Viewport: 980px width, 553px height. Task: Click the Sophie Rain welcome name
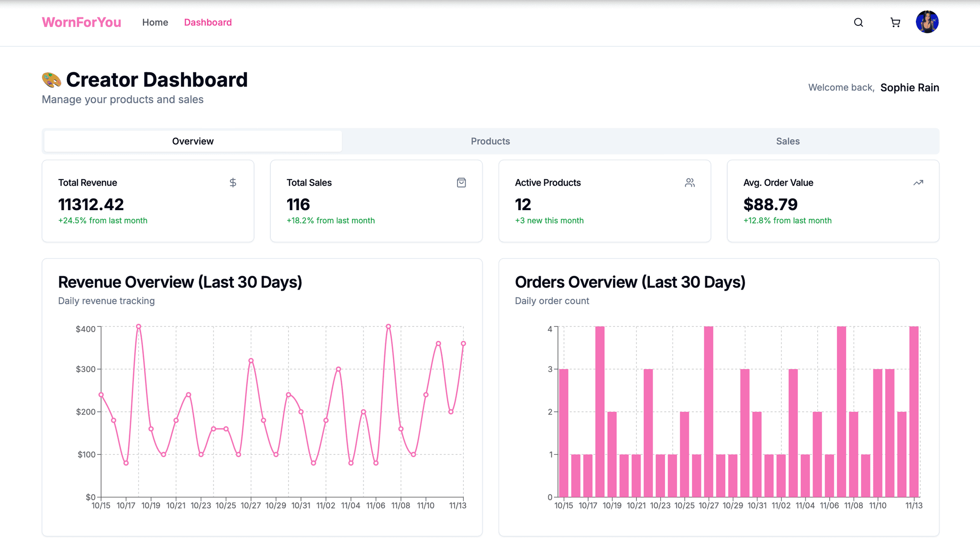(x=909, y=87)
